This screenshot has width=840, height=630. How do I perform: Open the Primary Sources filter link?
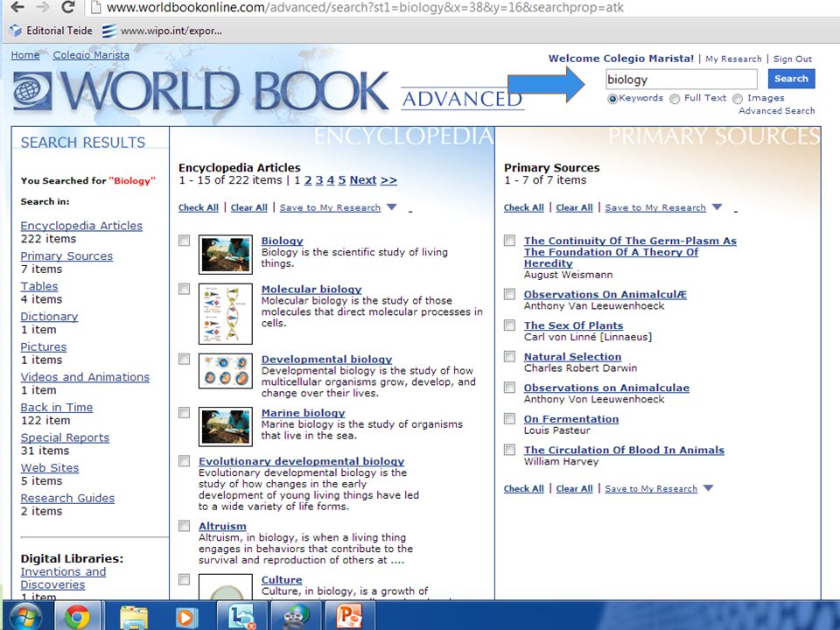point(66,256)
